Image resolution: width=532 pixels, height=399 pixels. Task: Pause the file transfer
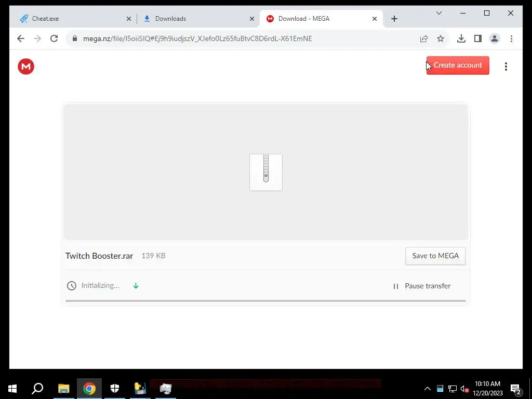422,286
